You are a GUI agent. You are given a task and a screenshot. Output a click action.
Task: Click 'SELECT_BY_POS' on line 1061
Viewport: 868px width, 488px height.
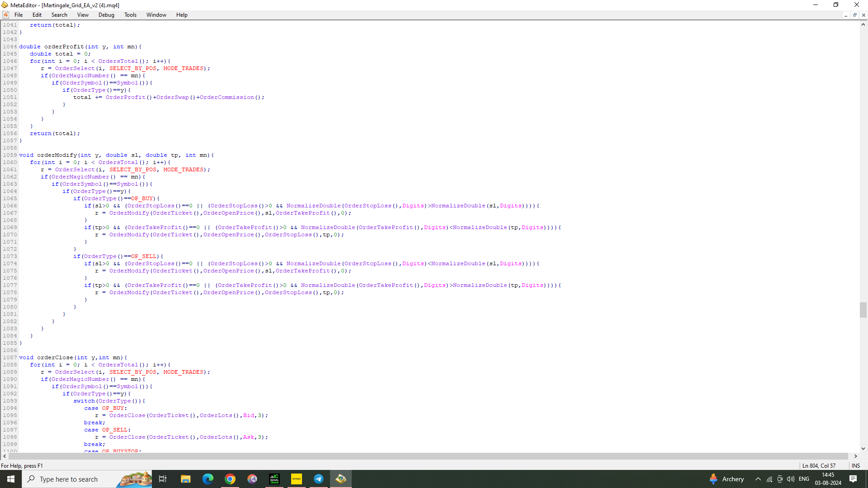coord(133,169)
